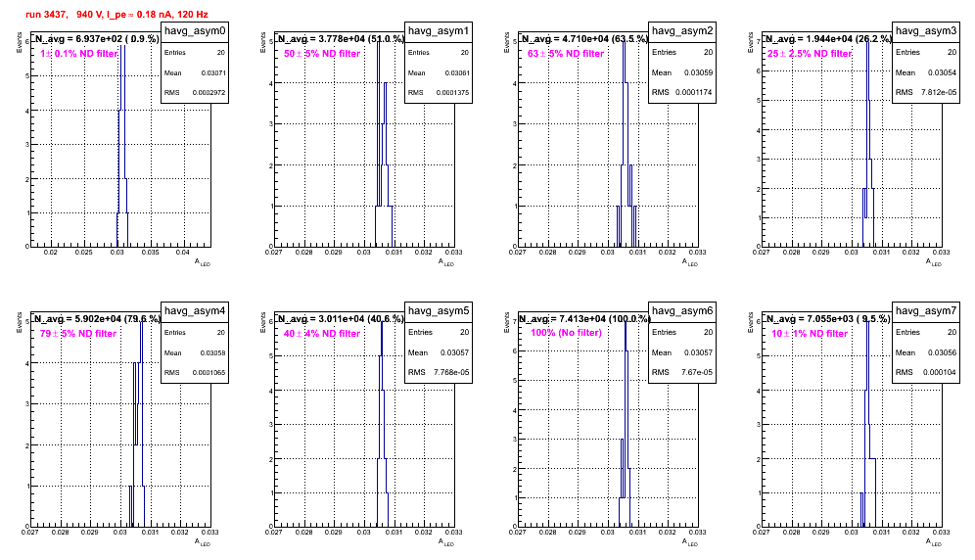Click the A_LED x-axis title of havg_asym0
The image size is (975, 560).
[203, 262]
